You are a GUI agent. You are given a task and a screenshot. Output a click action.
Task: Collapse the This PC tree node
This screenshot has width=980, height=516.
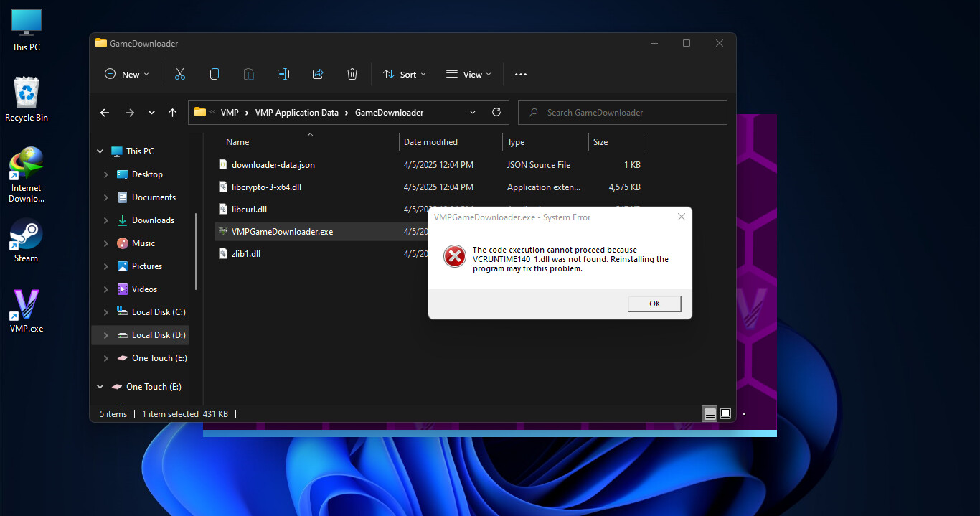coord(100,151)
